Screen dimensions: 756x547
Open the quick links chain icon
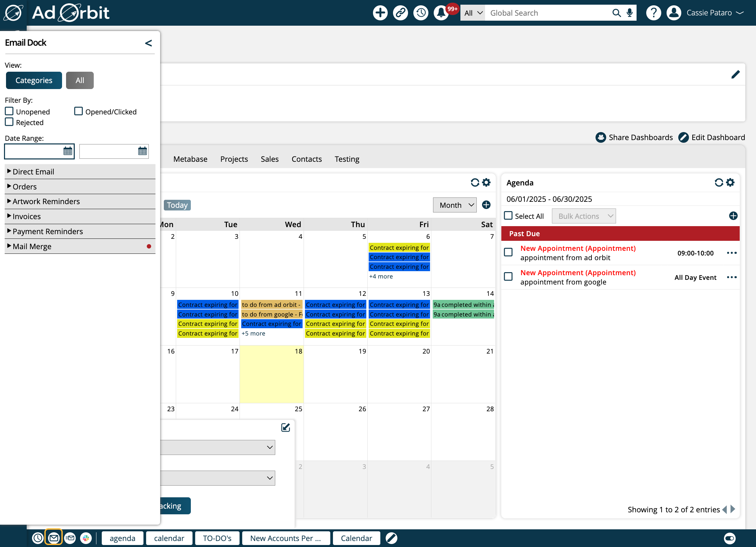[400, 13]
